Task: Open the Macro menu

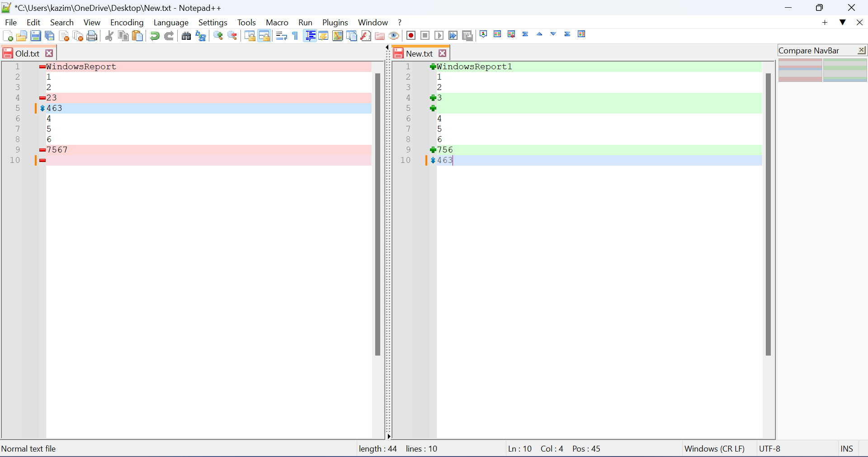Action: [277, 22]
